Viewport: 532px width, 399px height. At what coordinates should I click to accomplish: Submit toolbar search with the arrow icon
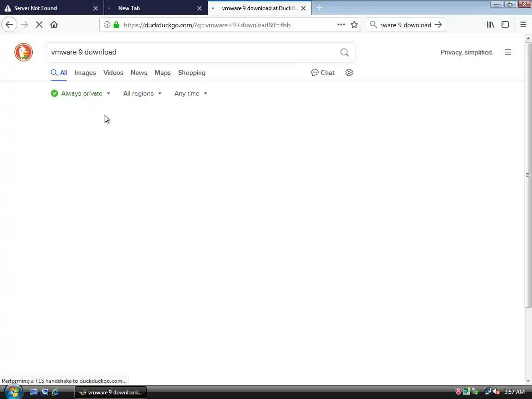click(438, 25)
